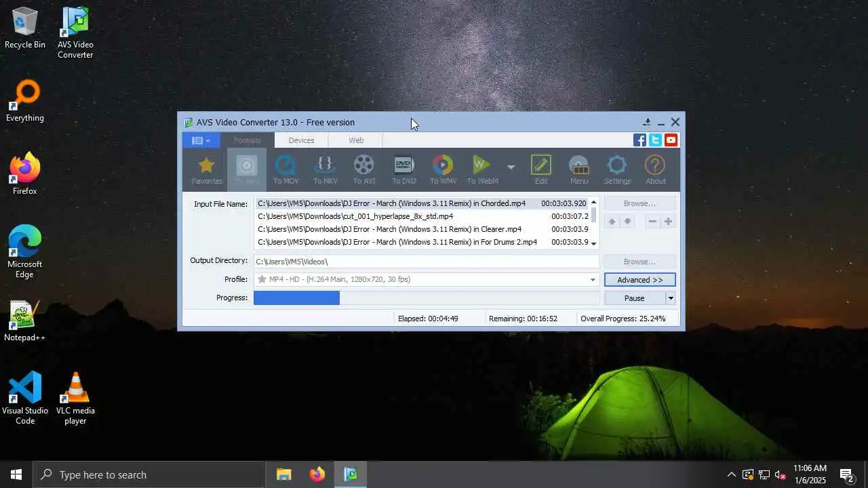Remove selected file with minus button
This screenshot has height=488, width=868.
(x=652, y=222)
